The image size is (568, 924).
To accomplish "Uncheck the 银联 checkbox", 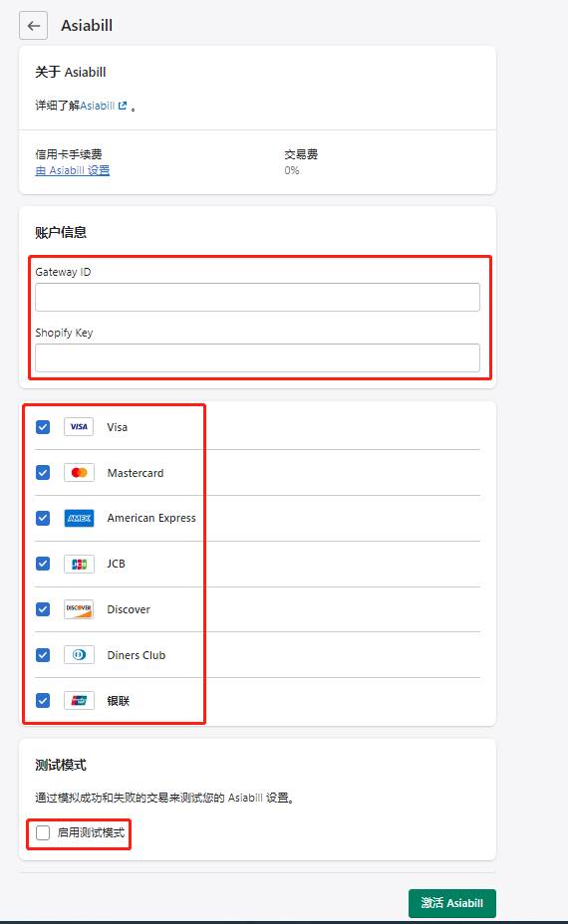I will pos(43,701).
